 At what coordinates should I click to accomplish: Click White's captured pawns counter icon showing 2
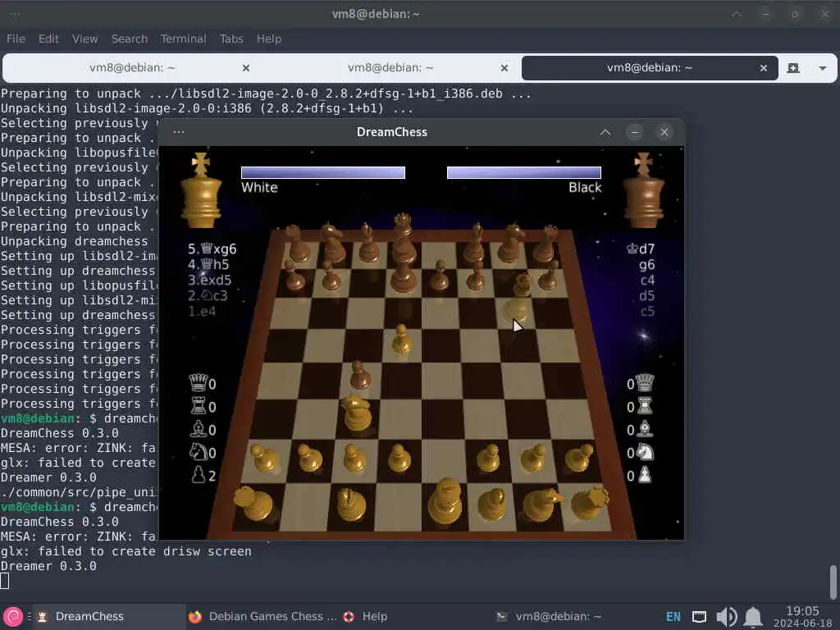(199, 475)
